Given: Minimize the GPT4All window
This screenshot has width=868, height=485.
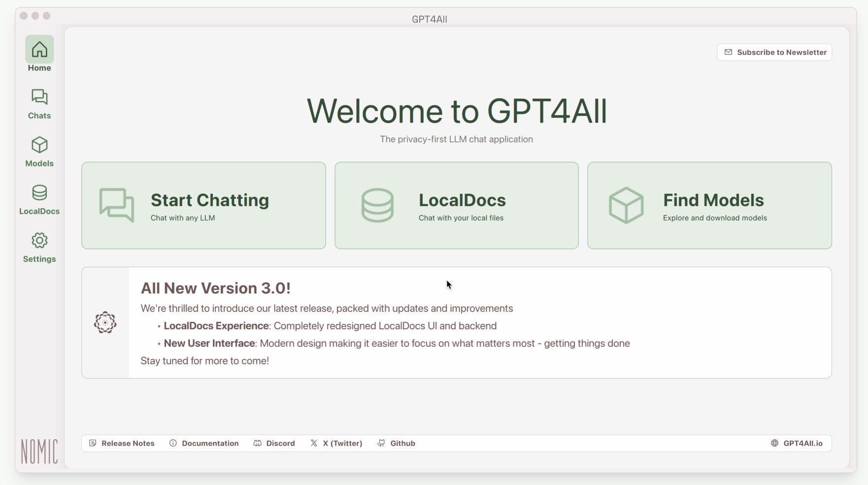Looking at the screenshot, I should coord(35,16).
